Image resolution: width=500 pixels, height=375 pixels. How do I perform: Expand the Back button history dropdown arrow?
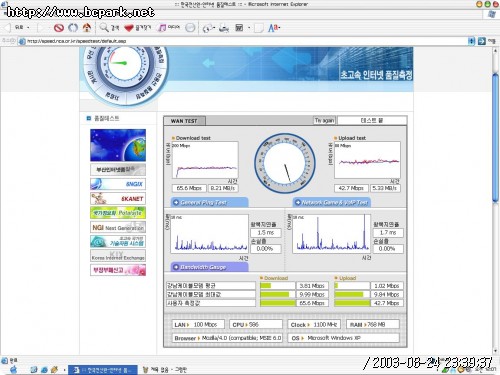[28, 28]
